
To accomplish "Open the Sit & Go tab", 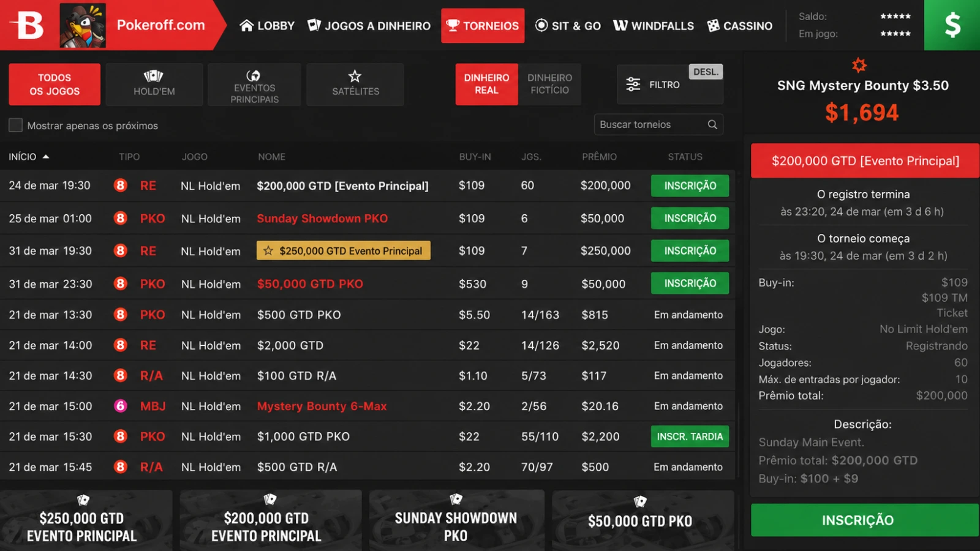I will pyautogui.click(x=568, y=26).
